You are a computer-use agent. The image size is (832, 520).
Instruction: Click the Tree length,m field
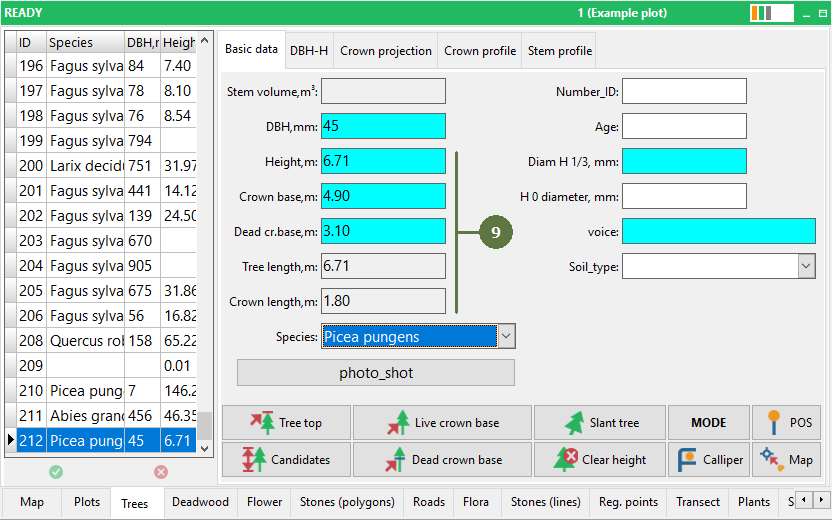point(383,266)
